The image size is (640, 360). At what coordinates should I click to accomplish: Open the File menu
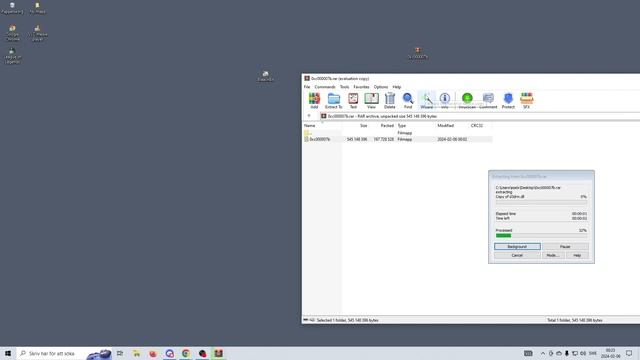point(307,87)
